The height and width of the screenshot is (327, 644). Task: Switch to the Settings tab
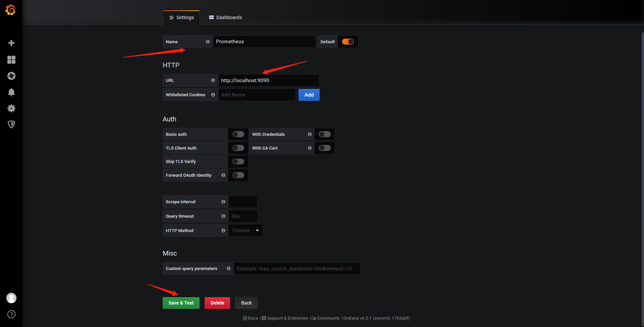click(181, 17)
